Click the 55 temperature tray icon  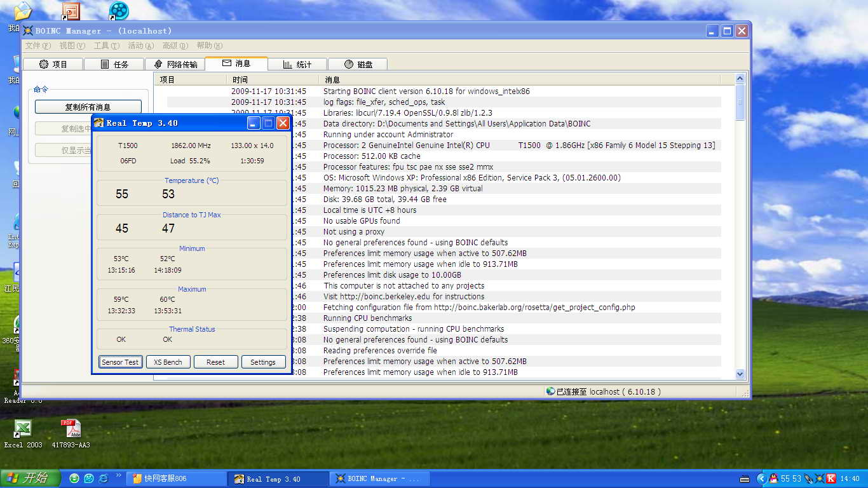click(x=785, y=478)
